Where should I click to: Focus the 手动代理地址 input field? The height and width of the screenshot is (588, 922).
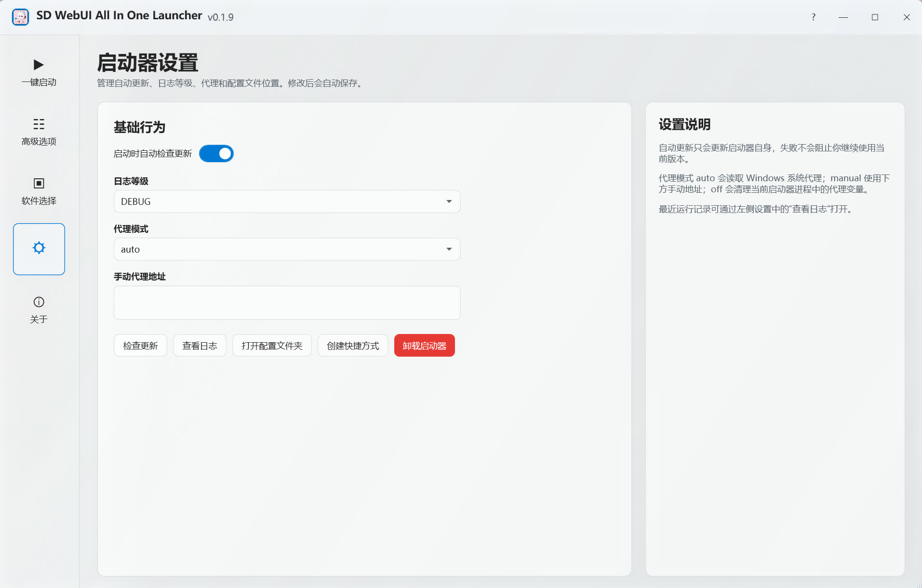(x=287, y=303)
